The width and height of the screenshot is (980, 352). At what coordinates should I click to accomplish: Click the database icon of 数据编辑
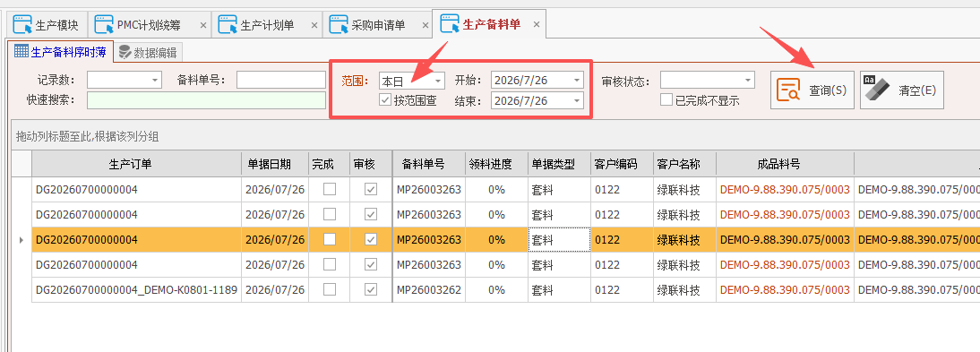point(125,52)
